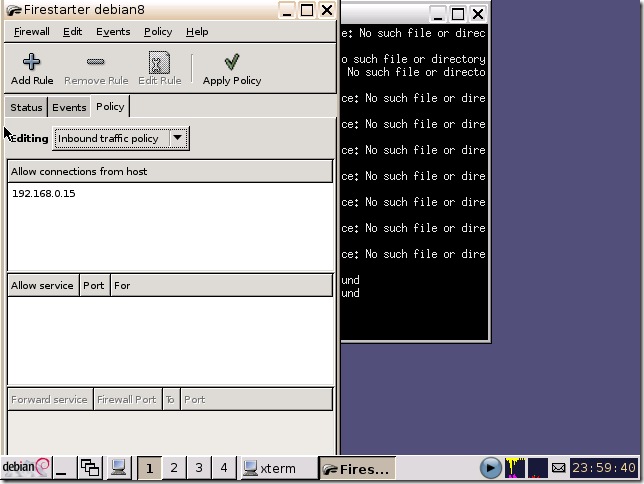Click the Firewall Port column header
The width and height of the screenshot is (644, 484).
point(127,400)
